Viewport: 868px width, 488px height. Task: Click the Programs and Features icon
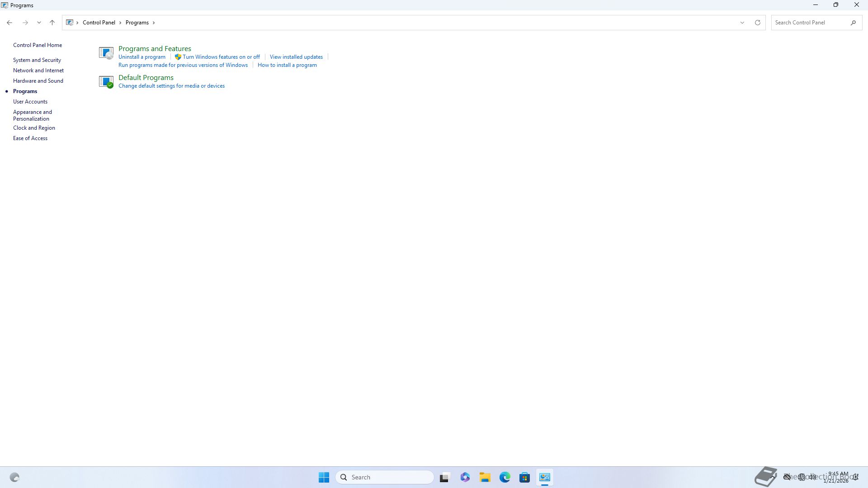[106, 53]
